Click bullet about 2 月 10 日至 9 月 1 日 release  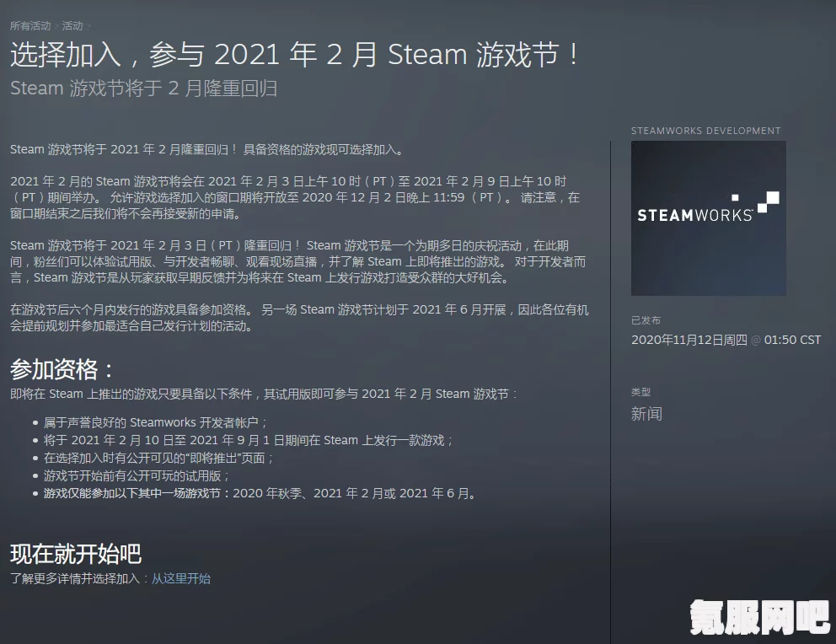click(x=249, y=440)
